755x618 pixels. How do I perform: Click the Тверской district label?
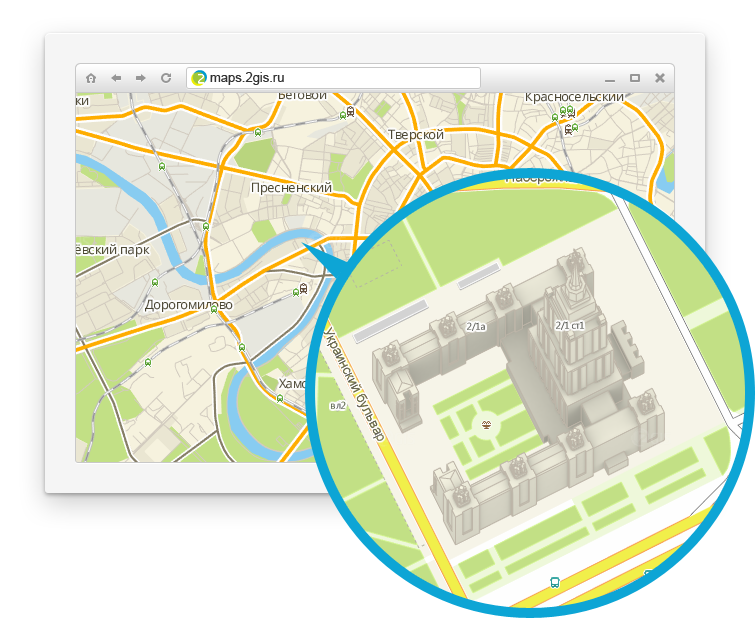tap(416, 134)
